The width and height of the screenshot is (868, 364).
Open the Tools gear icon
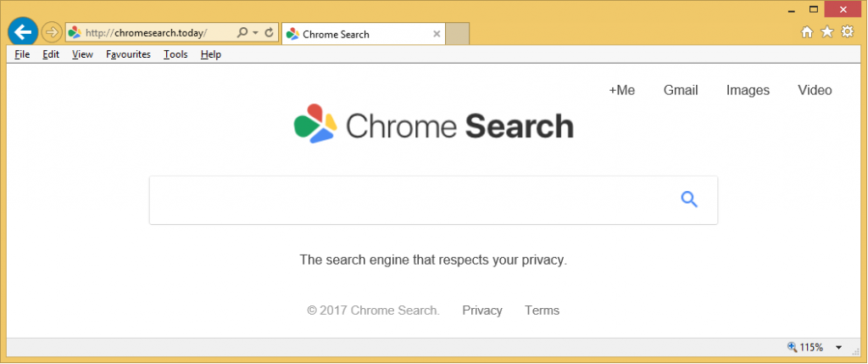point(847,32)
